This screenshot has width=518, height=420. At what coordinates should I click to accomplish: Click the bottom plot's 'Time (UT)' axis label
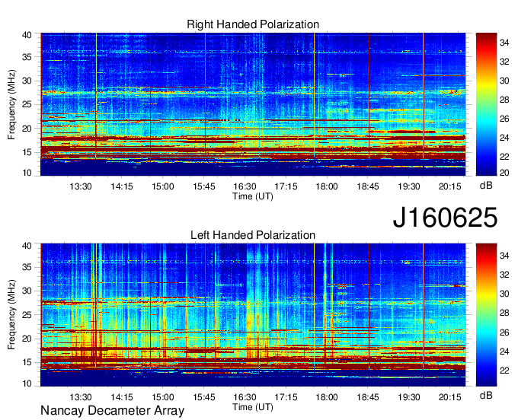[x=253, y=407]
